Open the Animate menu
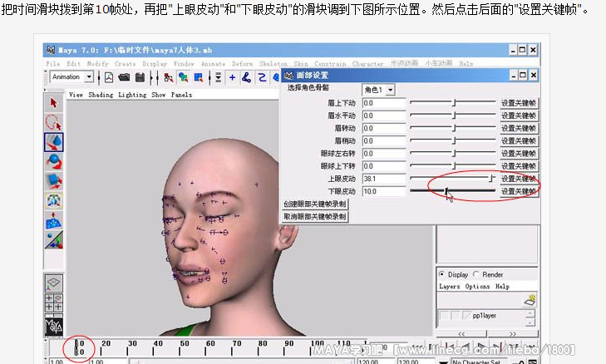Screen dimensions: 606x364 pos(213,64)
